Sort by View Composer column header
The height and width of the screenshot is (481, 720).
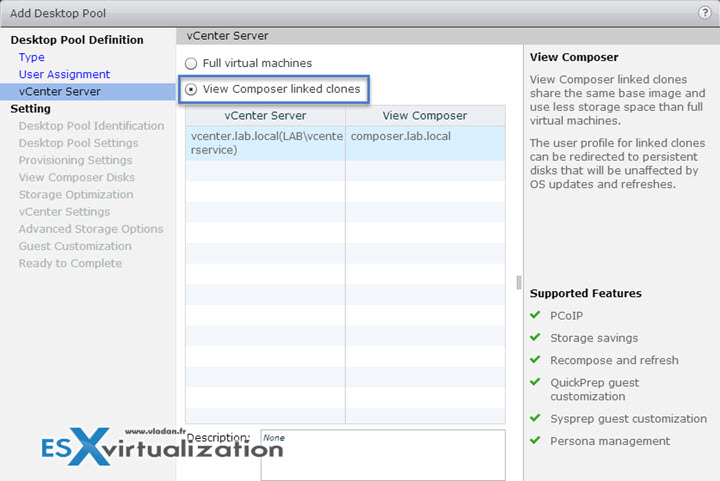point(425,116)
